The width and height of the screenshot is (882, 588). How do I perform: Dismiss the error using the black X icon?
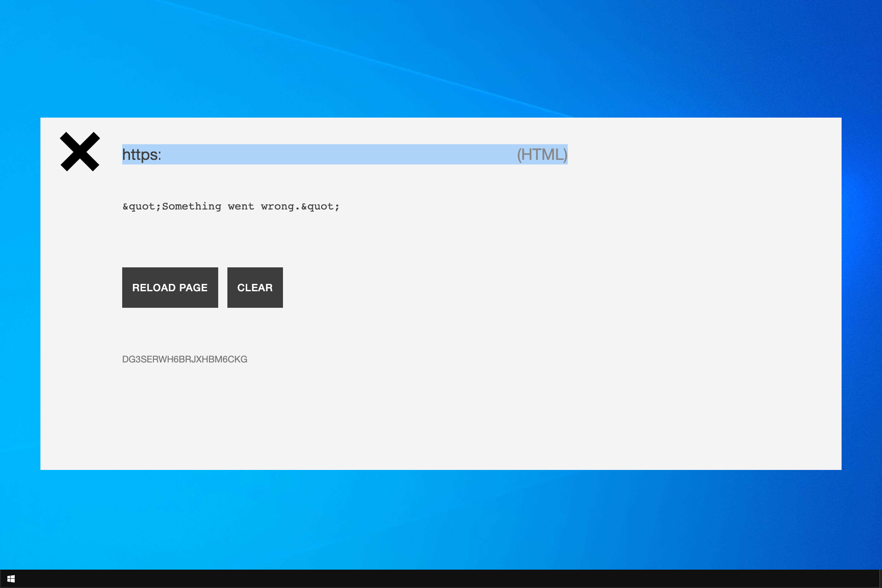80,152
